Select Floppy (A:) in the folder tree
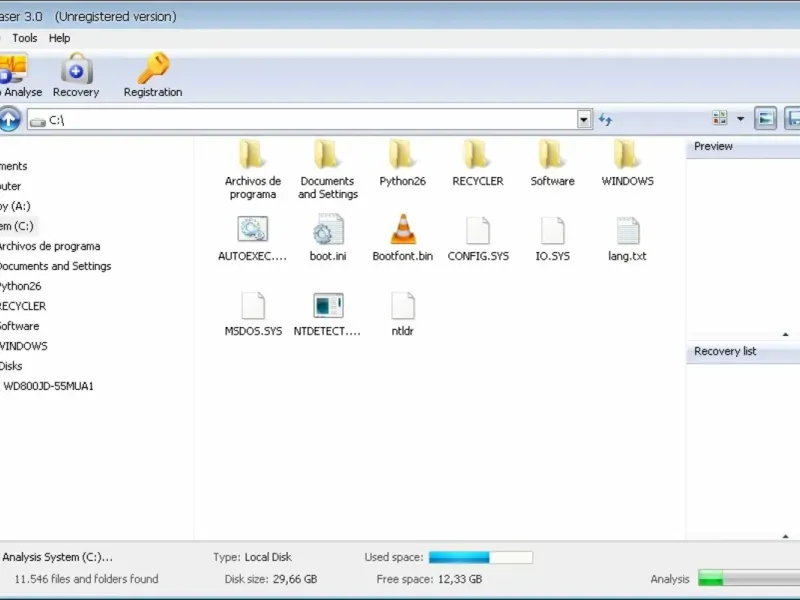The height and width of the screenshot is (600, 800). click(x=15, y=206)
